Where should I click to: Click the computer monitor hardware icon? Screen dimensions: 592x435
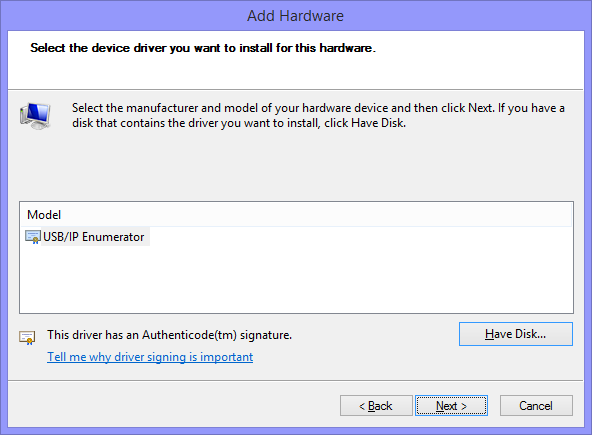(x=35, y=116)
